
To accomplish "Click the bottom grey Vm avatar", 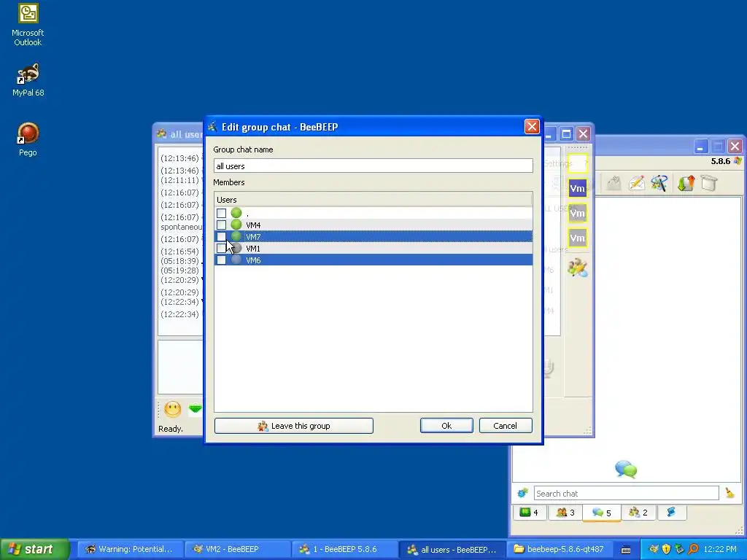I will pyautogui.click(x=578, y=238).
